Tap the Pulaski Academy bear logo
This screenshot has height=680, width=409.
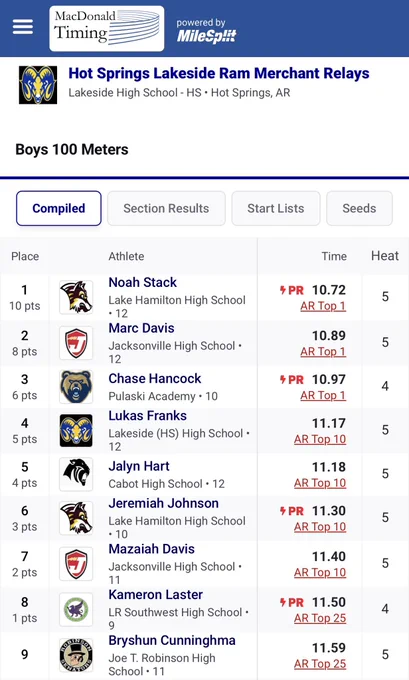coord(76,387)
